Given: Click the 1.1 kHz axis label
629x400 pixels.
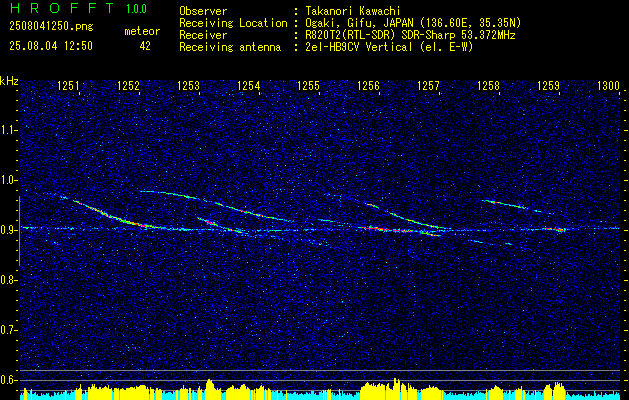Looking at the screenshot, I should point(8,130).
